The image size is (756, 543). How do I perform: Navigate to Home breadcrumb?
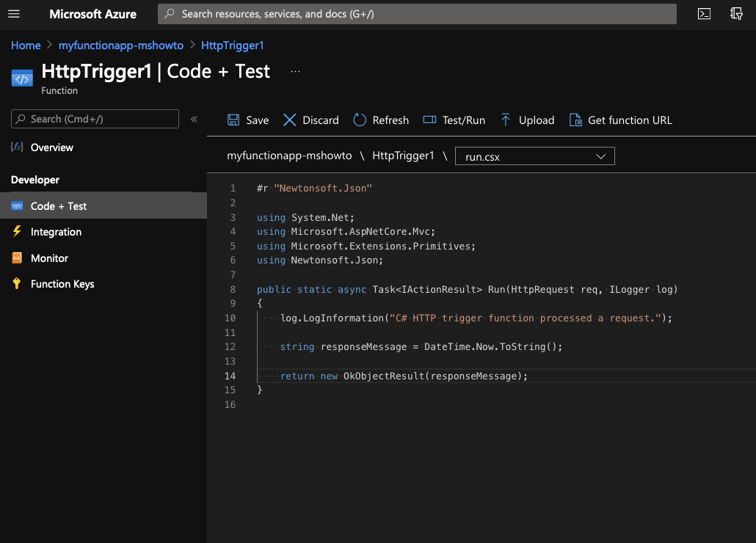26,45
